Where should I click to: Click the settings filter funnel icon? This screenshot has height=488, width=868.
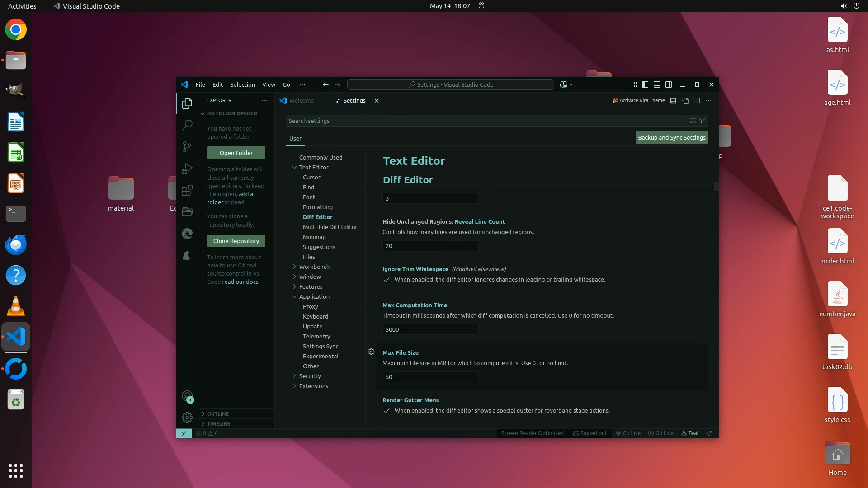tap(702, 121)
